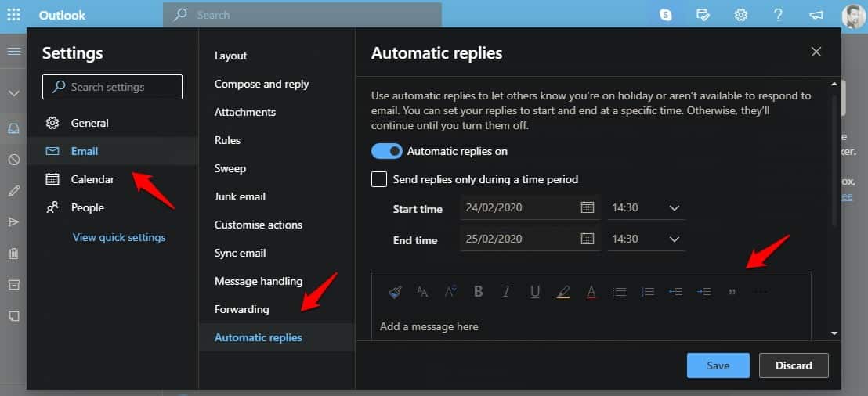Click the Notes icon in left rail
Image resolution: width=868 pixels, height=396 pixels.
click(14, 316)
